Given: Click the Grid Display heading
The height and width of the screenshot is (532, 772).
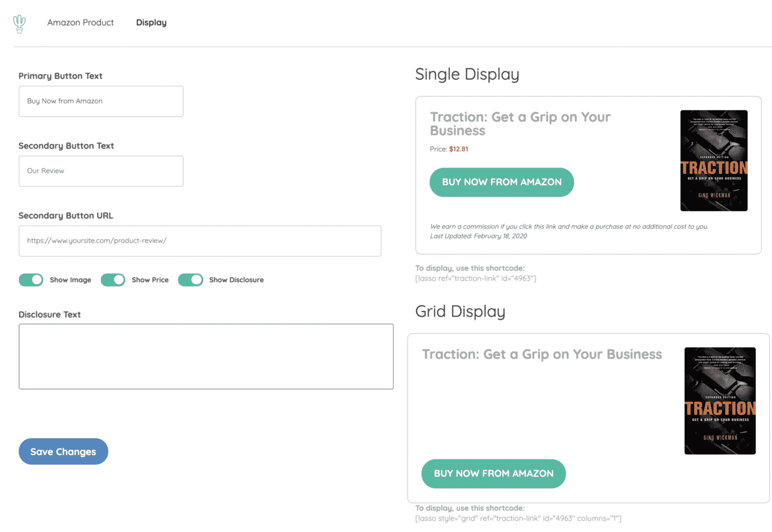Looking at the screenshot, I should coord(460,312).
